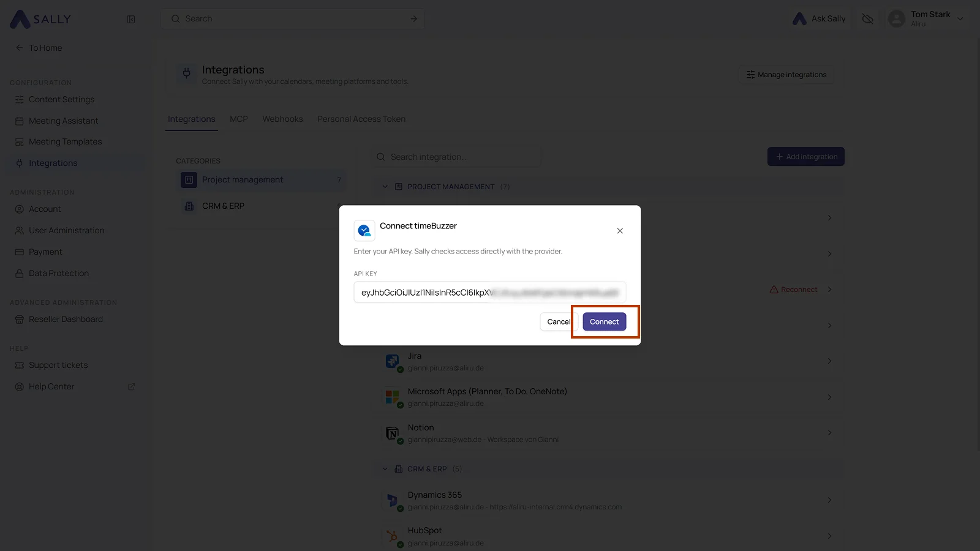980x551 pixels.
Task: Open the Help Center link
Action: point(51,386)
